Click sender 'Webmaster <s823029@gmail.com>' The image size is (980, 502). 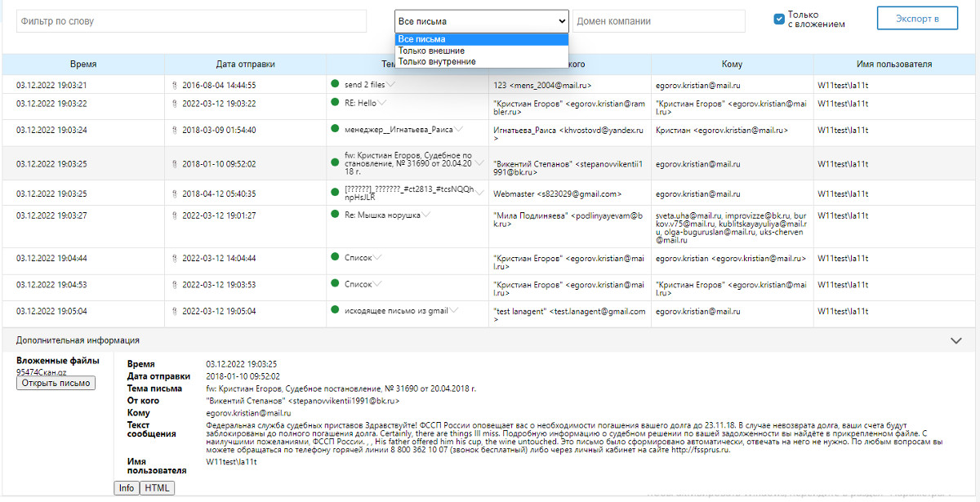coord(558,194)
